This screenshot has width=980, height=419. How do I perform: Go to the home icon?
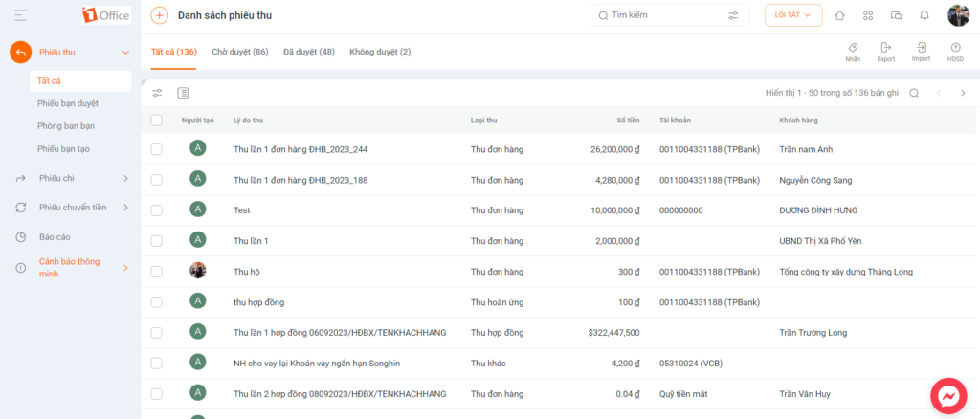coord(839,15)
